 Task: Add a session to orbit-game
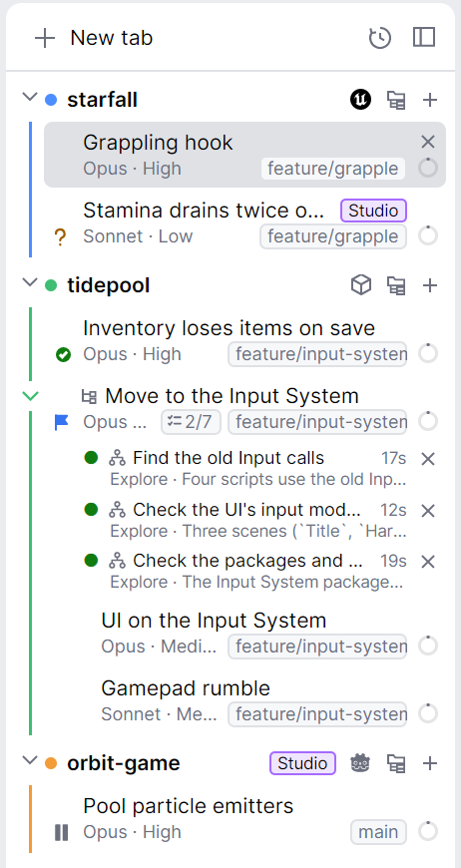pos(430,764)
